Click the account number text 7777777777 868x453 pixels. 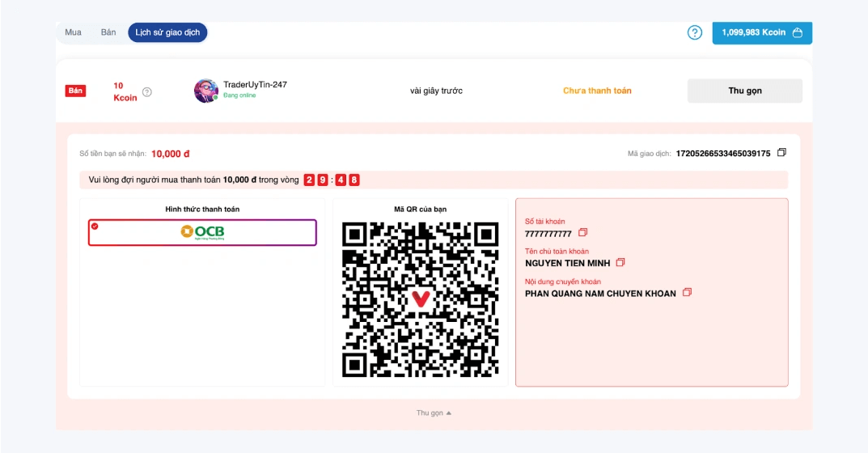548,234
